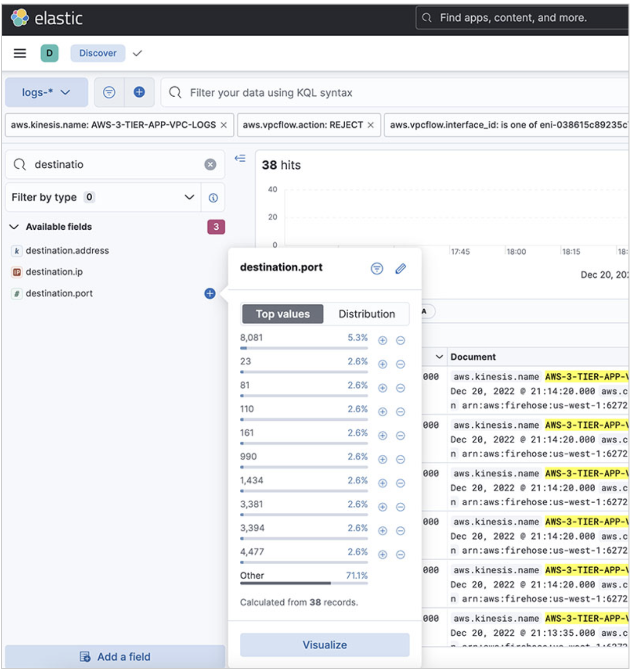Screen dimensions: 632x672
Task: Add destination.port field as column
Action: pyautogui.click(x=210, y=293)
